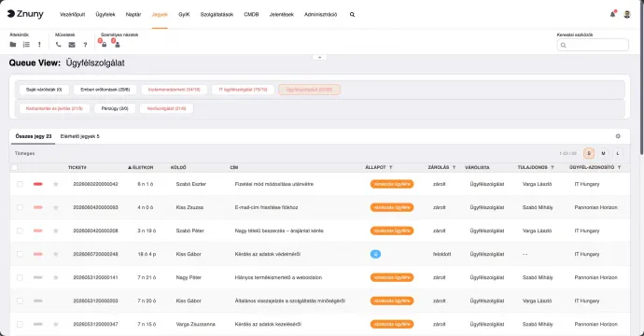Image resolution: width=644 pixels, height=336 pixels.
Task: Open the Tulajdonos column filter
Action: point(553,168)
